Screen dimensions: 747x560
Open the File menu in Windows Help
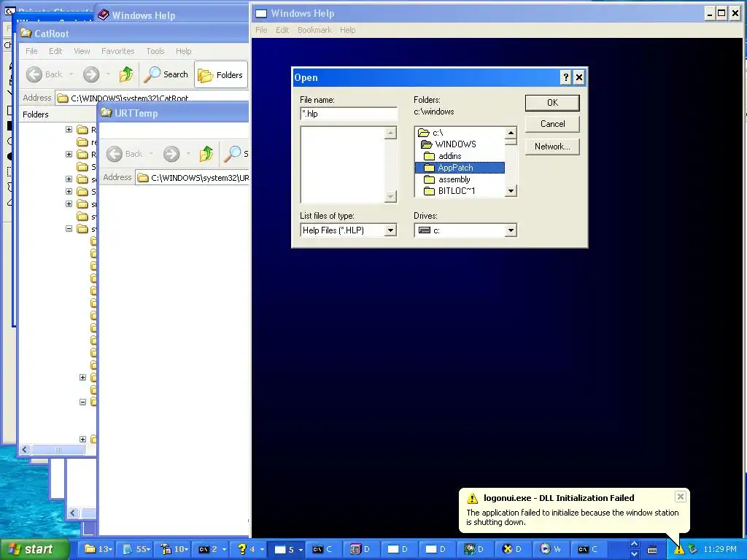coord(261,30)
